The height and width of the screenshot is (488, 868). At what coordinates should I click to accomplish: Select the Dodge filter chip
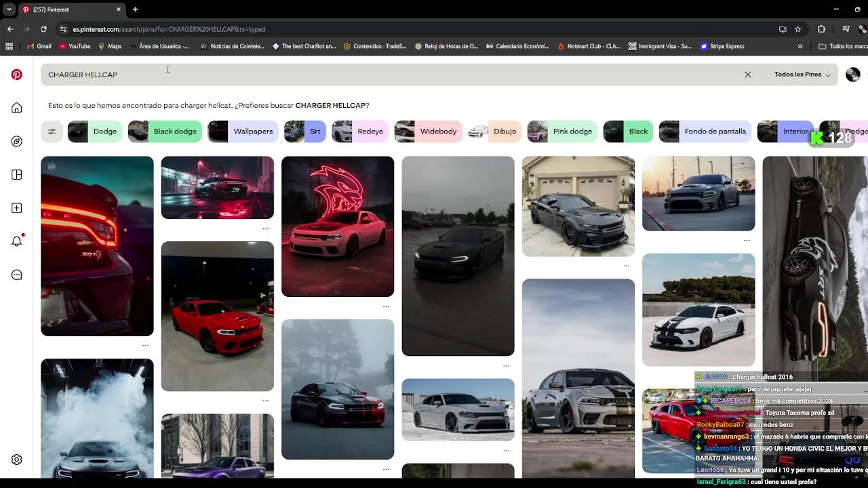[x=95, y=131]
